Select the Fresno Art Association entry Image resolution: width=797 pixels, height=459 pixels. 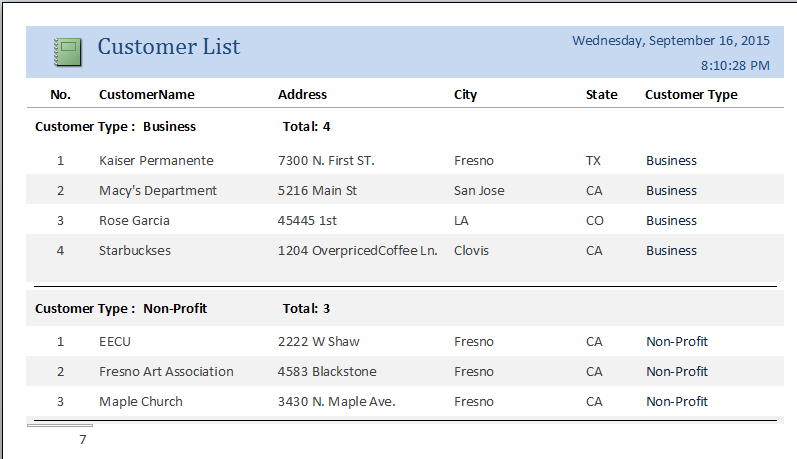[x=166, y=372]
